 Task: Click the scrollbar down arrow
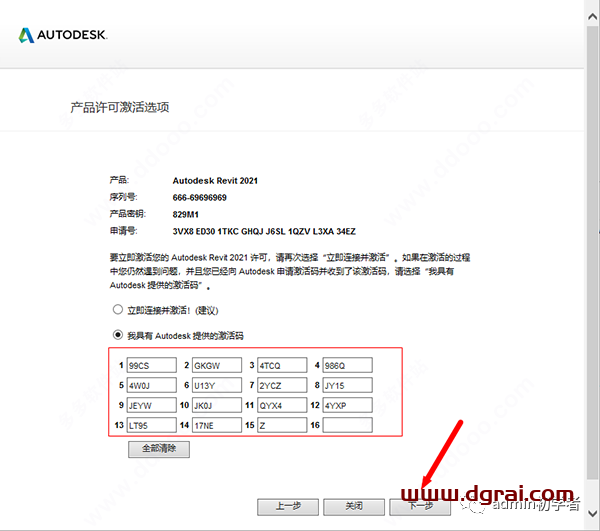point(592,513)
